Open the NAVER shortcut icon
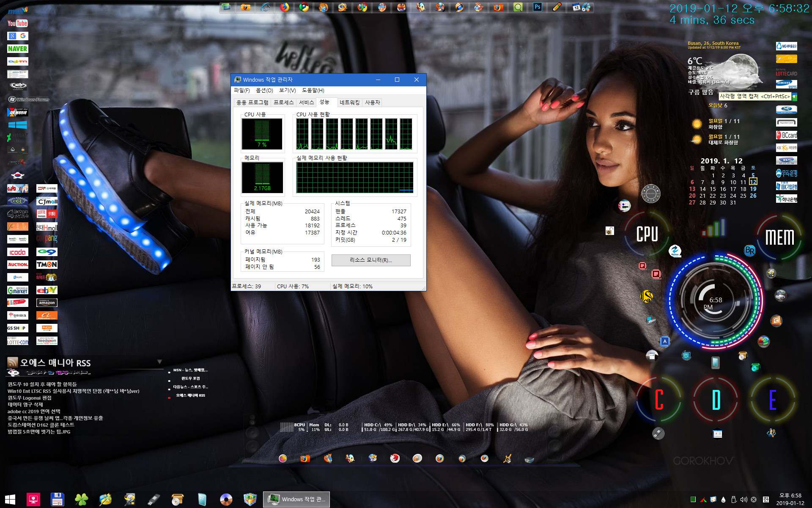 (17, 49)
